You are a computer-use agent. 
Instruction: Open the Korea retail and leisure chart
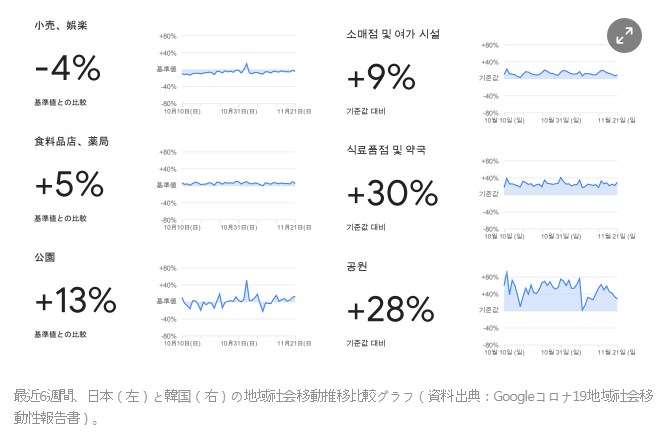pos(557,83)
